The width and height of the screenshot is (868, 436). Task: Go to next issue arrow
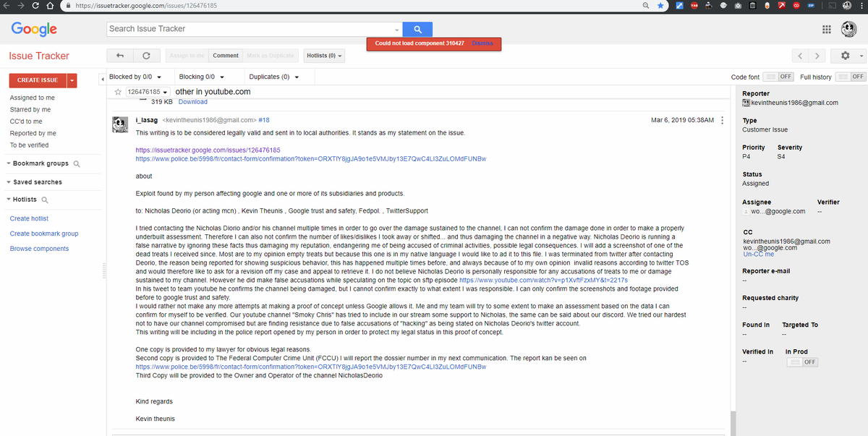817,56
